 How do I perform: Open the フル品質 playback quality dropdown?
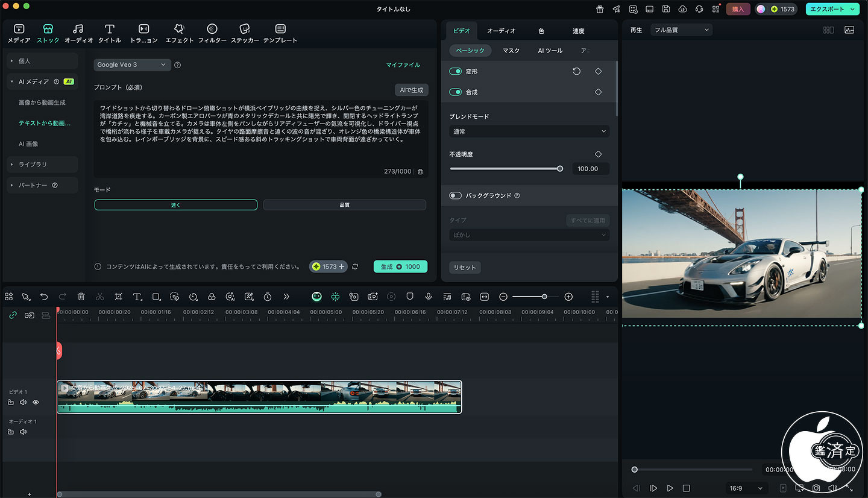point(681,30)
